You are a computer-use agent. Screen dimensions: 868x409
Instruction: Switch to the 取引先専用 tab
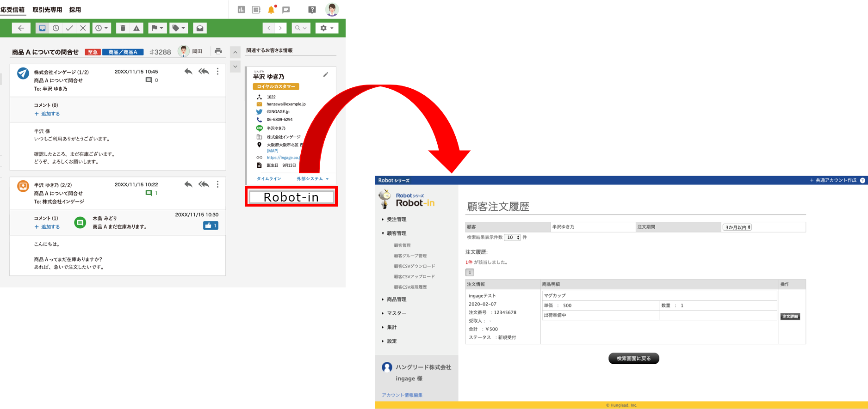pyautogui.click(x=47, y=10)
